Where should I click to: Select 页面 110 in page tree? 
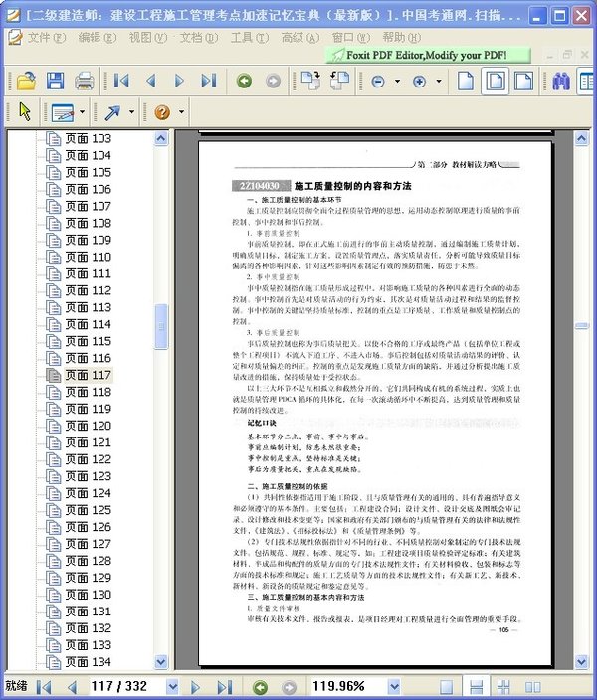(x=88, y=258)
